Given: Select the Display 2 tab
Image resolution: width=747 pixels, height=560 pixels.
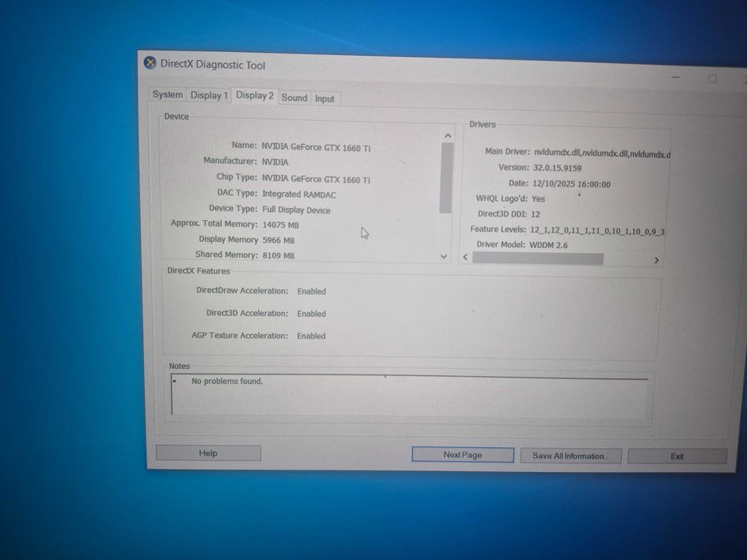Looking at the screenshot, I should 255,95.
